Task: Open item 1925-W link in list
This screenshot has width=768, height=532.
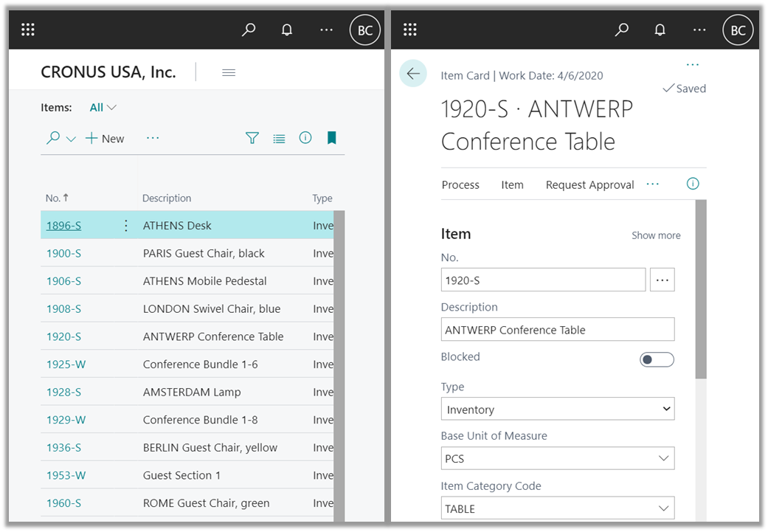Action: (66, 365)
